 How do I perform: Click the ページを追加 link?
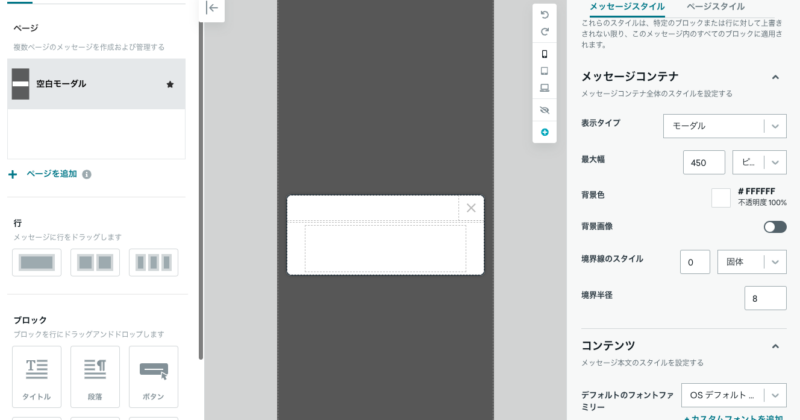49,174
